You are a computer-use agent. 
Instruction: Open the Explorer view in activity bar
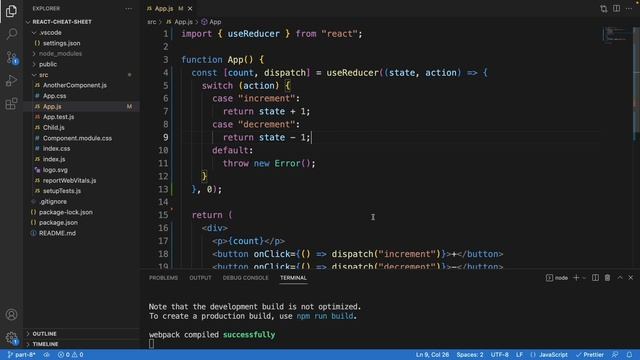click(11, 11)
